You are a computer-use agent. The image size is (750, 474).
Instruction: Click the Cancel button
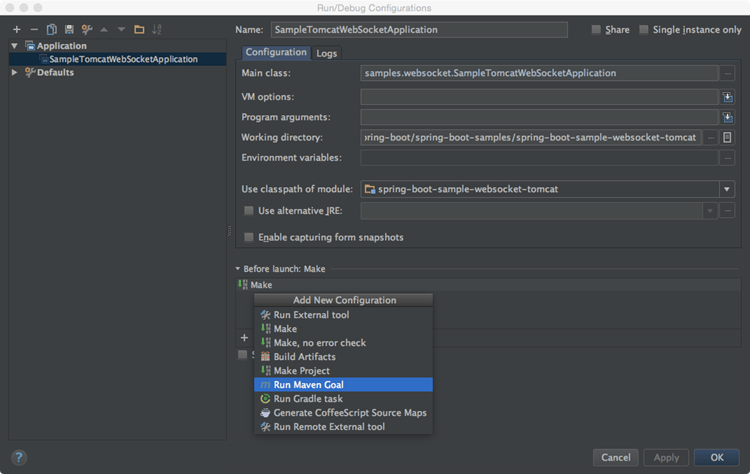[x=616, y=458]
